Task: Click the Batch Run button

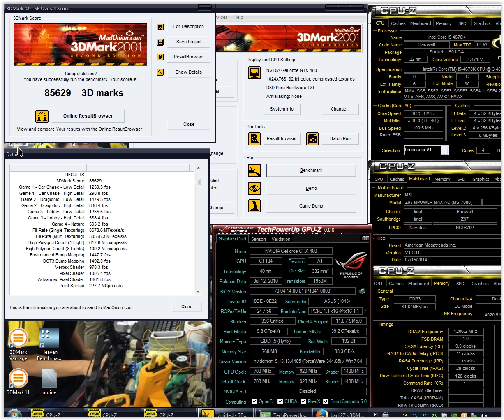Action: point(340,139)
